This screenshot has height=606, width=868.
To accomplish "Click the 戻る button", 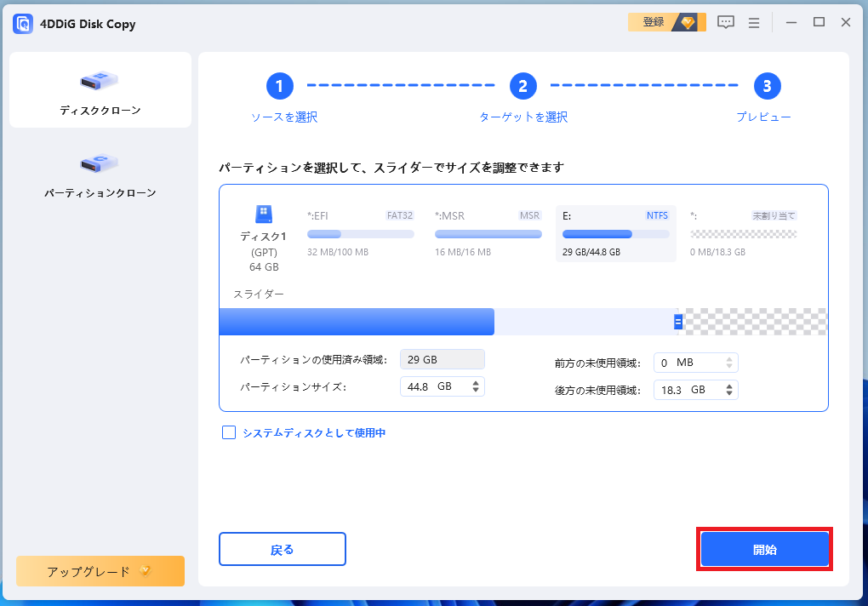I will [x=282, y=549].
